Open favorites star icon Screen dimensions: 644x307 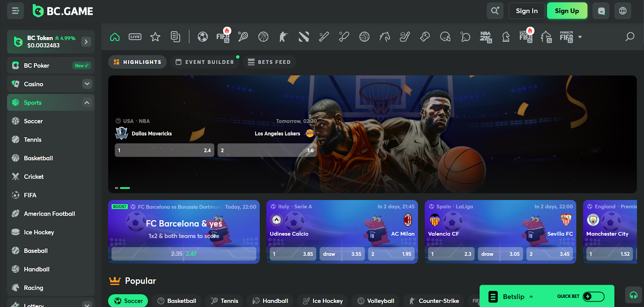coord(155,37)
